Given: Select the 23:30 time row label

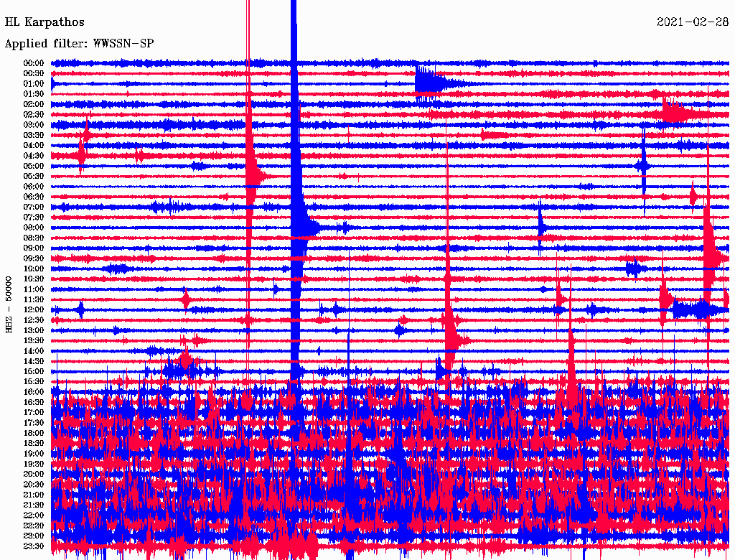Looking at the screenshot, I should pyautogui.click(x=34, y=546).
